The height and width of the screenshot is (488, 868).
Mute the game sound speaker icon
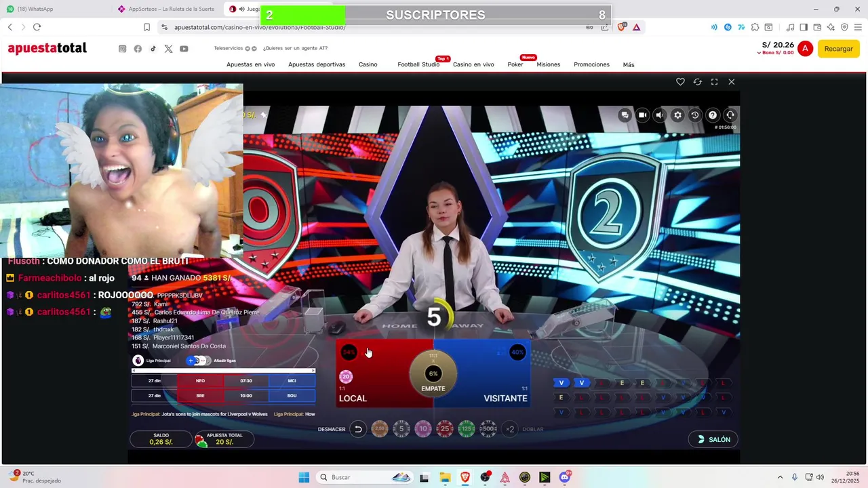click(x=660, y=115)
